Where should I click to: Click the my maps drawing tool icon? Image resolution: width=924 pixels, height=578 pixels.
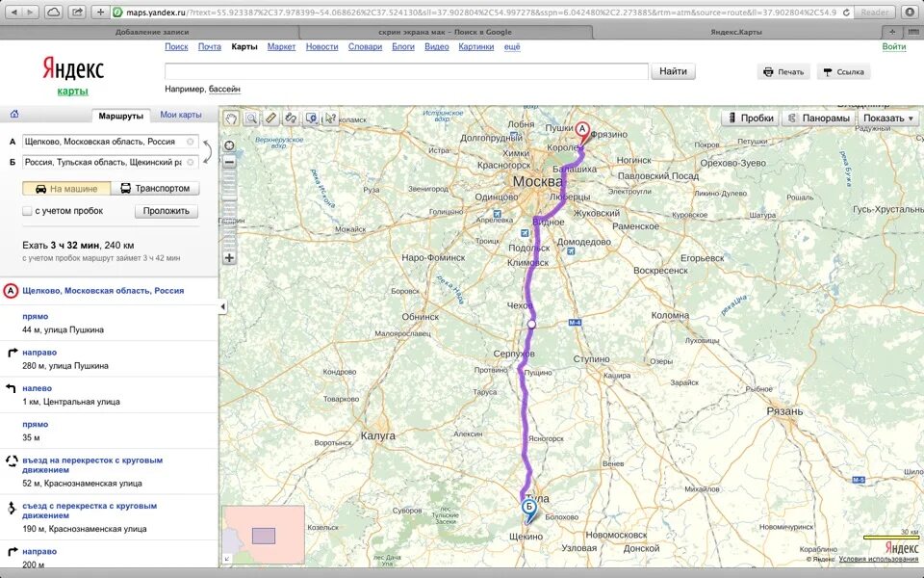[311, 118]
